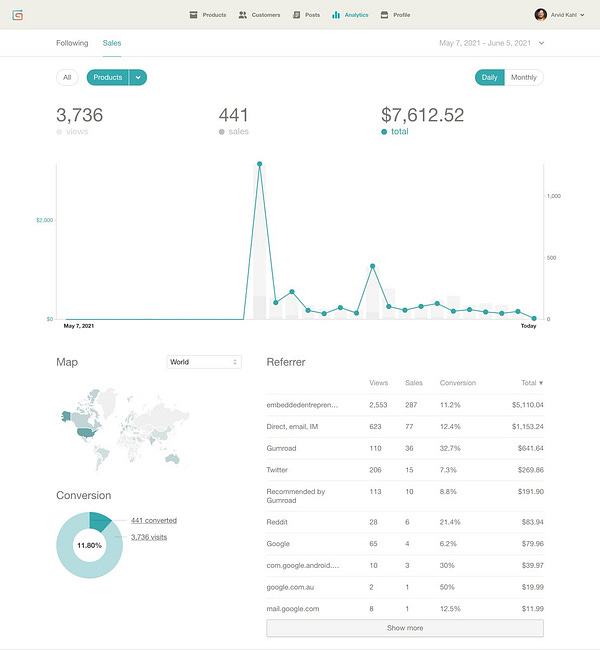The height and width of the screenshot is (650, 600).
Task: Click Arvid Kahl's avatar picture
Action: coord(540,15)
